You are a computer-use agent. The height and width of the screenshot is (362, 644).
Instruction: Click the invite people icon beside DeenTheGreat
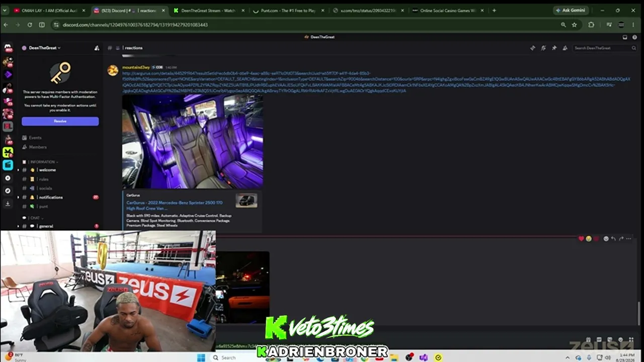(97, 48)
